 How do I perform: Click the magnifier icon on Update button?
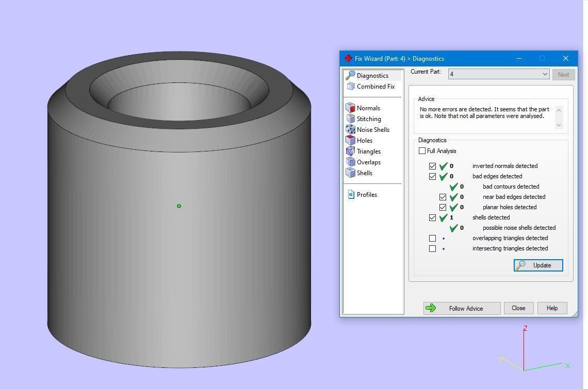coord(520,265)
